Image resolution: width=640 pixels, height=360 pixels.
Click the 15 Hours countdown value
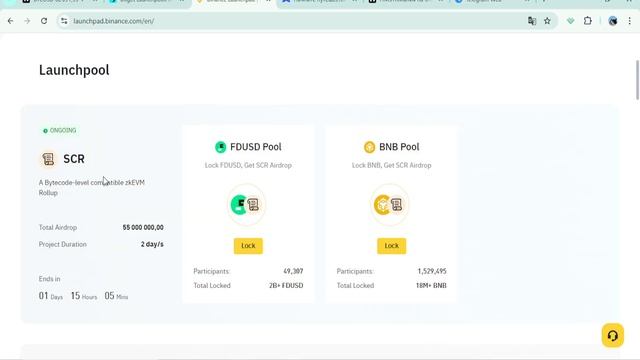(84, 296)
